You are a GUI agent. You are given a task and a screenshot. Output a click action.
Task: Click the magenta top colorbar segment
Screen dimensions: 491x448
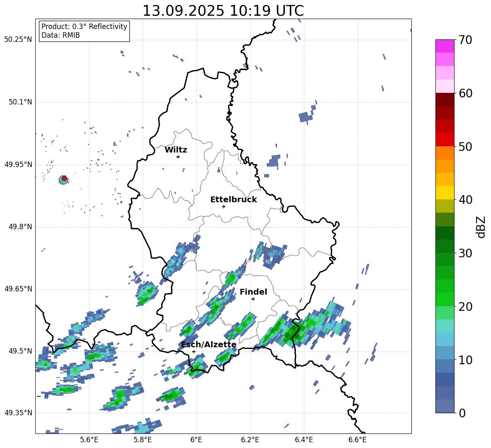[x=445, y=46]
